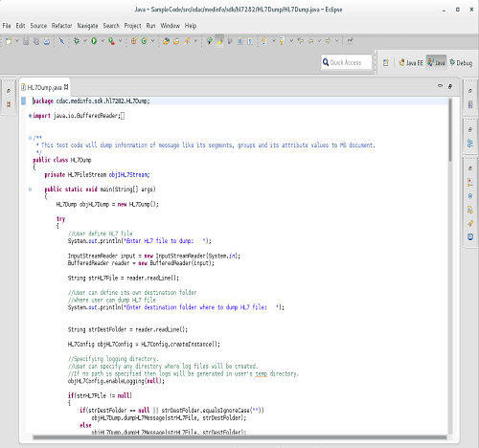Go to Last Edit Location icon
The height and width of the screenshot is (448, 479).
(300, 41)
